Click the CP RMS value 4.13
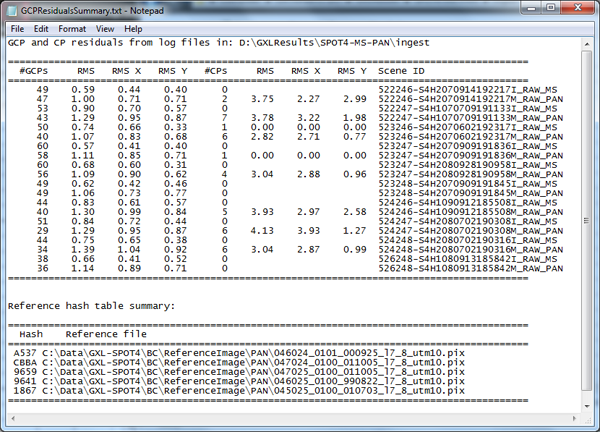This screenshot has height=432, width=600. [x=262, y=231]
